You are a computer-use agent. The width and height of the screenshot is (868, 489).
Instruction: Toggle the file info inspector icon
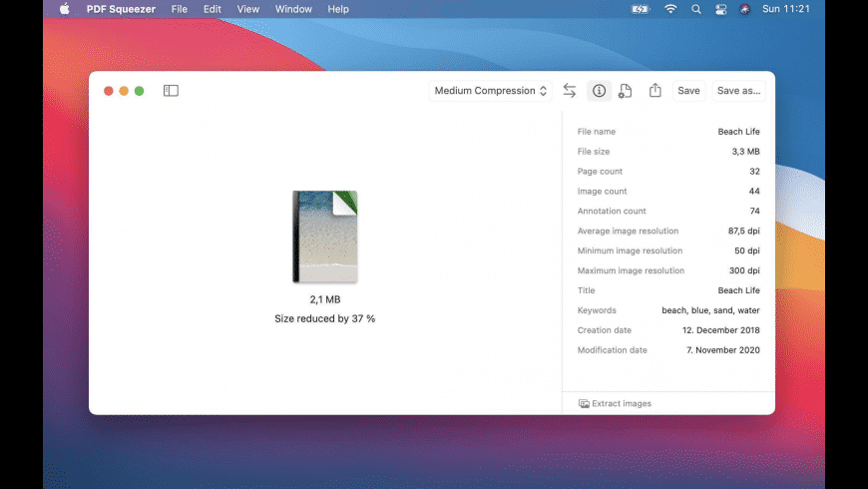point(599,91)
